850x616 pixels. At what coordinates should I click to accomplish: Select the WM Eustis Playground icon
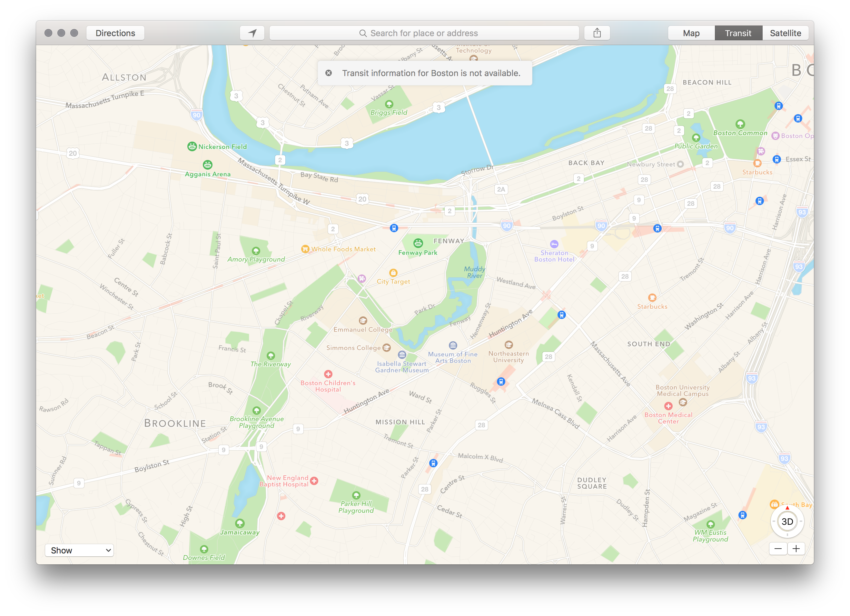710,524
